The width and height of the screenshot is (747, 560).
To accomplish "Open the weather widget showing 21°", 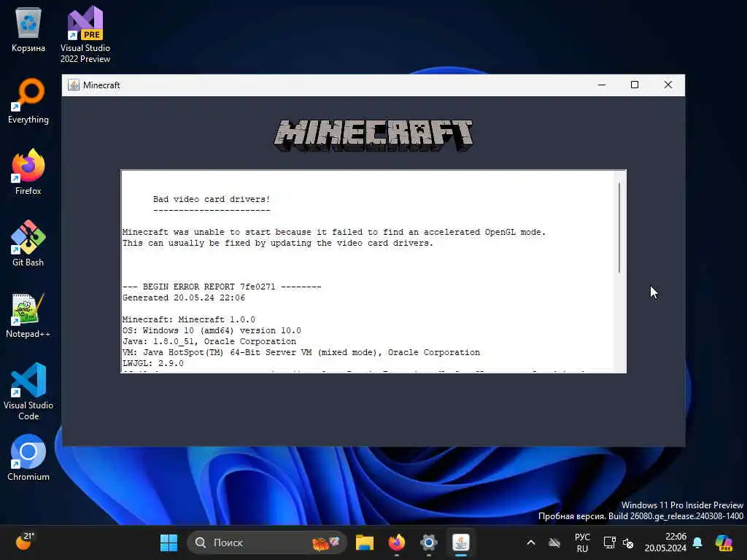I will point(25,542).
